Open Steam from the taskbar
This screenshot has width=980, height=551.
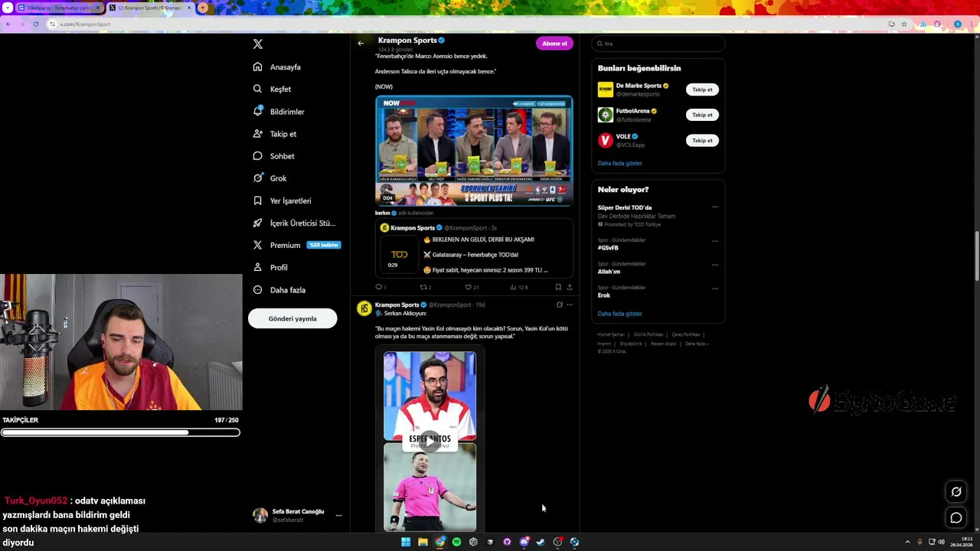click(x=541, y=542)
